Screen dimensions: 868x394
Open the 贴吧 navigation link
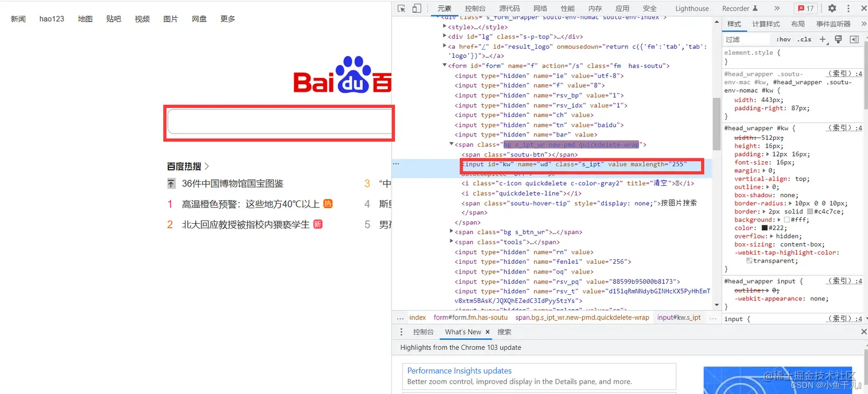coord(114,19)
